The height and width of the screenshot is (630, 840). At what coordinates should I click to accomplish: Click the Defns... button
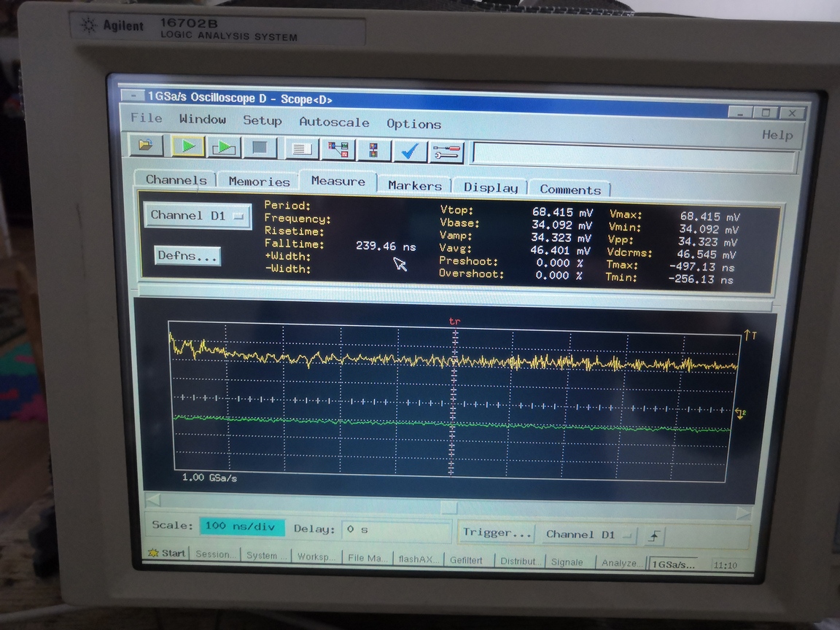tap(187, 255)
